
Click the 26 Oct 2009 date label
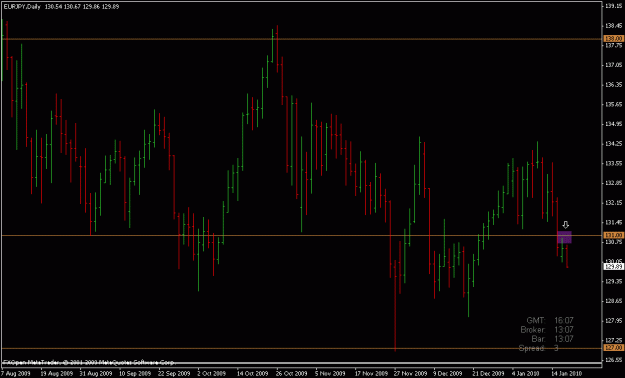tap(292, 374)
